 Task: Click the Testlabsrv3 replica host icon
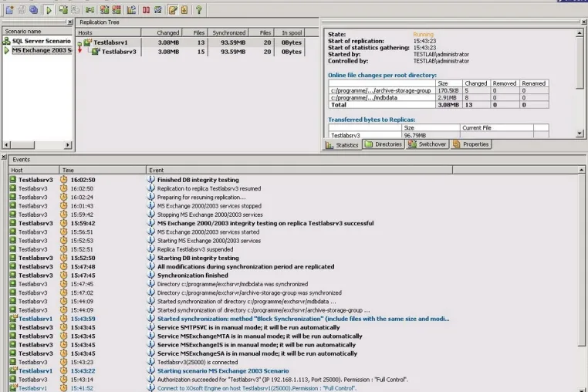[96, 52]
